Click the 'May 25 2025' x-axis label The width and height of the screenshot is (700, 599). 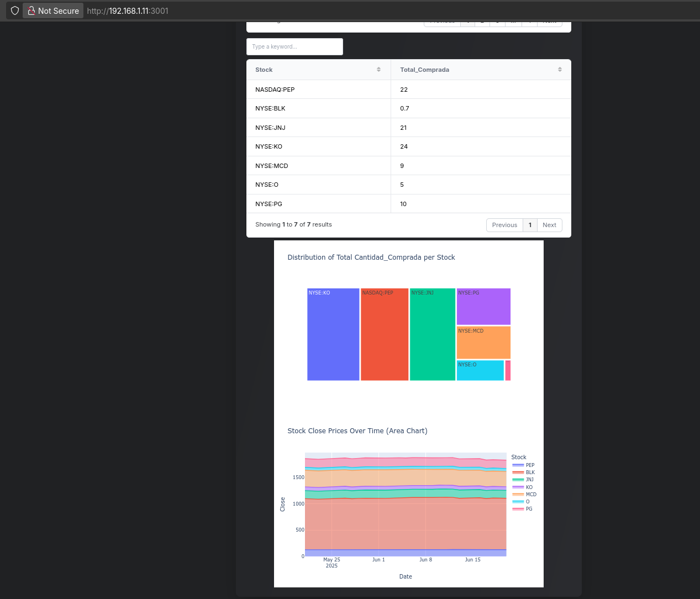[x=331, y=563]
